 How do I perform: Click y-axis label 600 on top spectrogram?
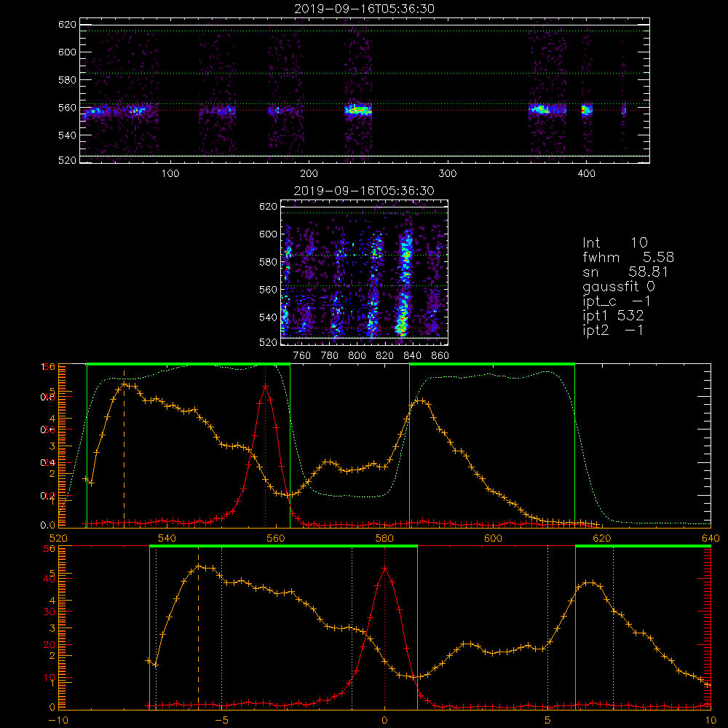coord(67,52)
